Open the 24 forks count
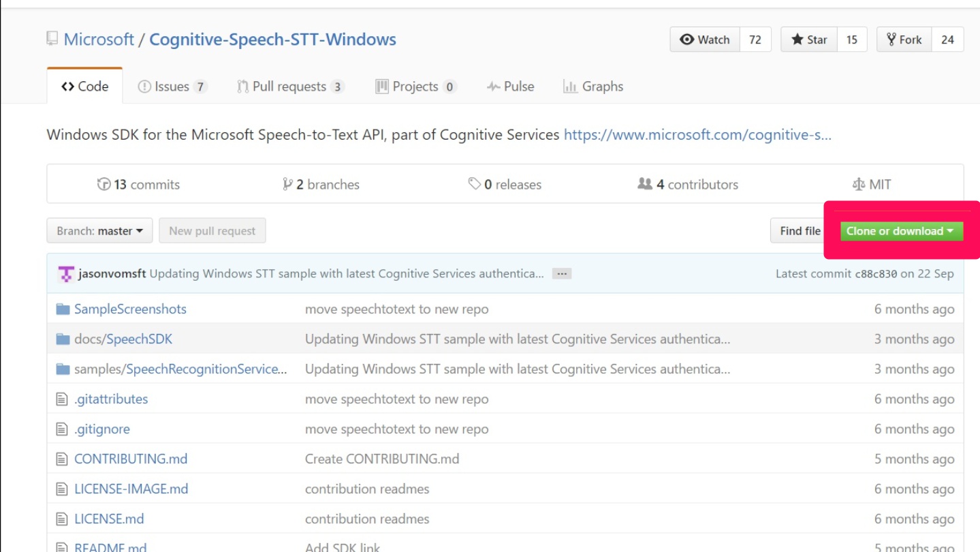The image size is (980, 552). click(x=947, y=40)
